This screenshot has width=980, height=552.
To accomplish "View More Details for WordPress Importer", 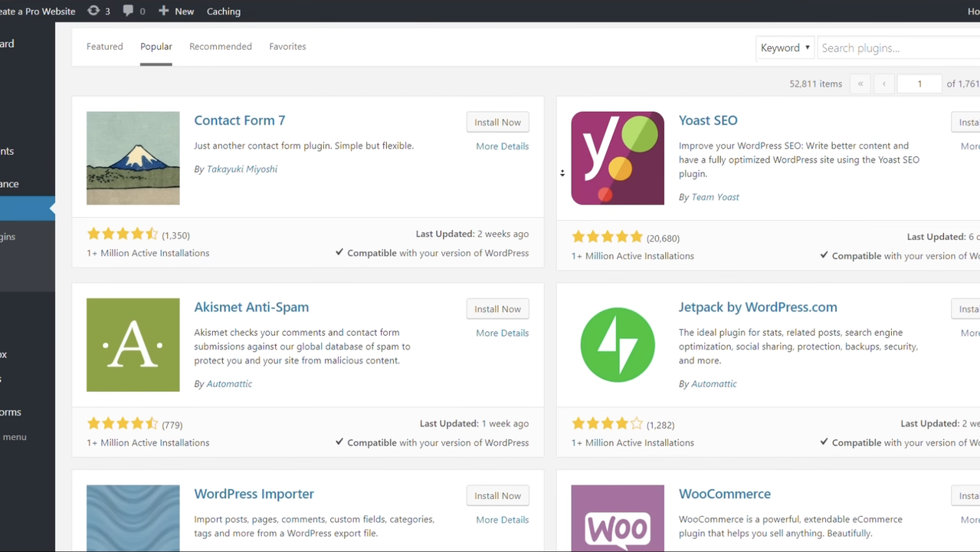I will coord(502,520).
